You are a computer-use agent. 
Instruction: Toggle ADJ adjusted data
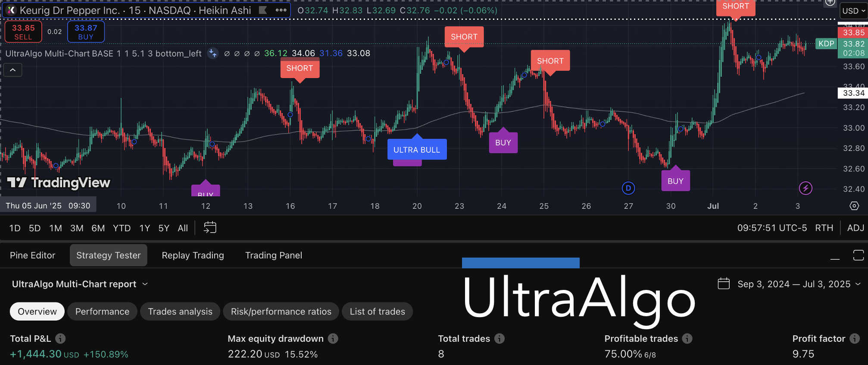[x=856, y=228]
